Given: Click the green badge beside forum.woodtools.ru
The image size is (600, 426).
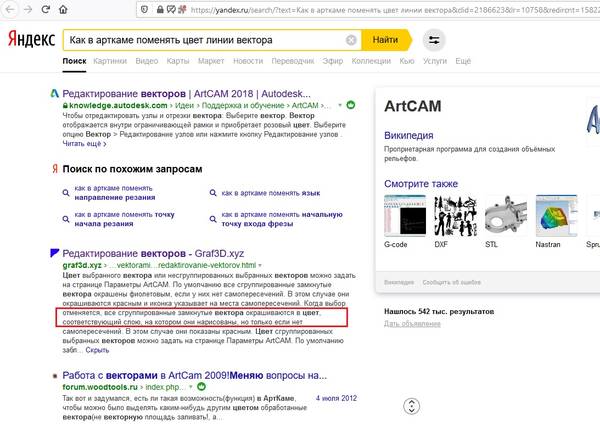Looking at the screenshot, I should 201,387.
